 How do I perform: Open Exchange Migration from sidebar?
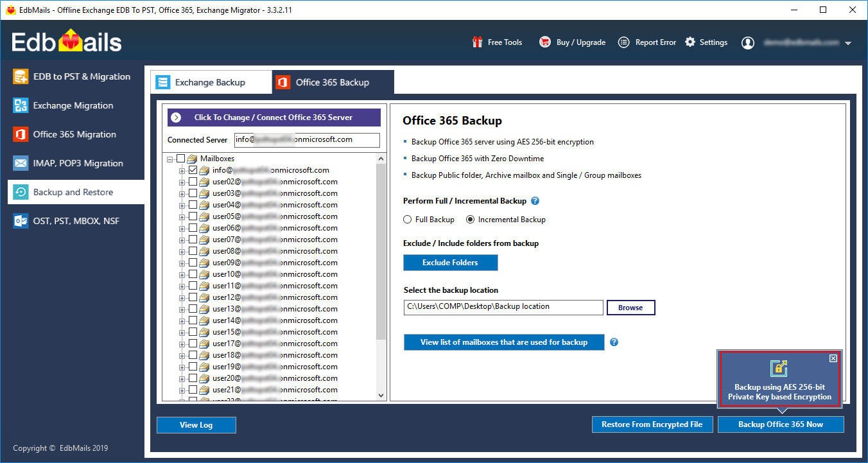tap(76, 105)
